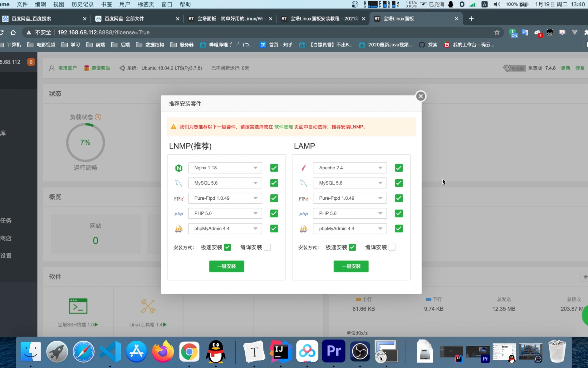The image size is (588, 368).
Task: Click the 负载状态 help question icon
Action: [98, 117]
